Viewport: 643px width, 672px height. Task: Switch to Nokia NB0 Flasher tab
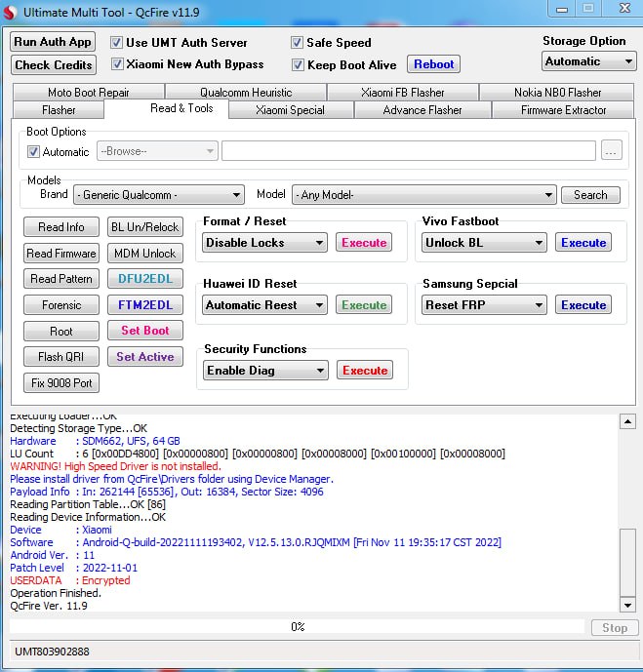coord(557,93)
